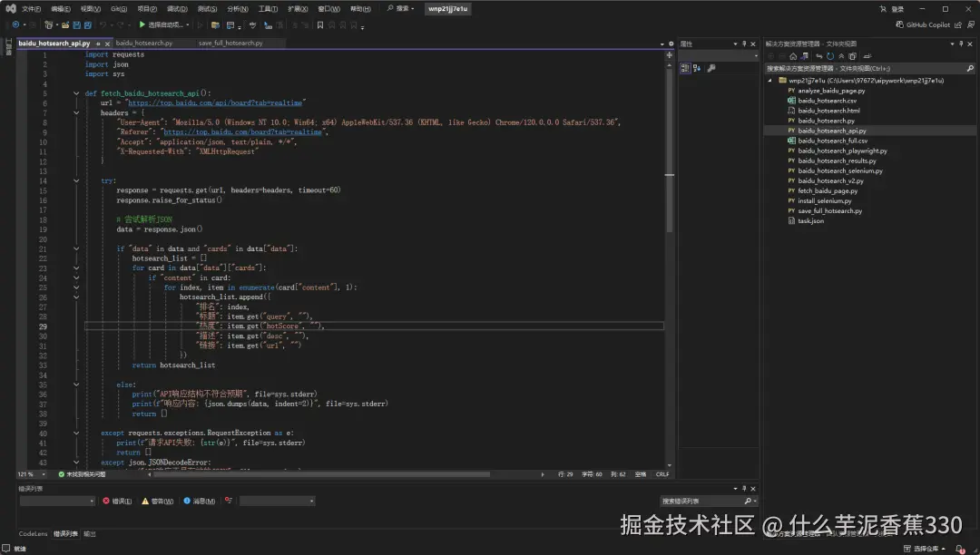This screenshot has height=555, width=980.
Task: Toggle the Warnings (警告) filter button
Action: [158, 501]
